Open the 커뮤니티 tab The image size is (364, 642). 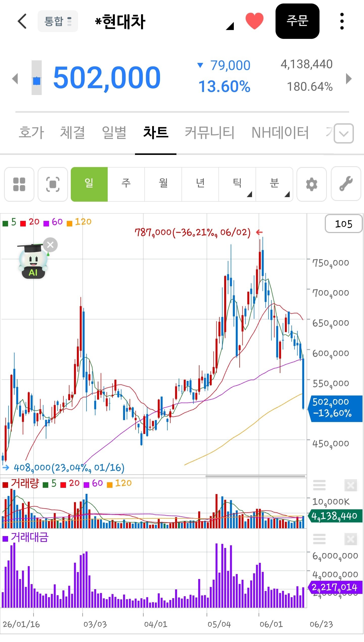[x=210, y=132]
